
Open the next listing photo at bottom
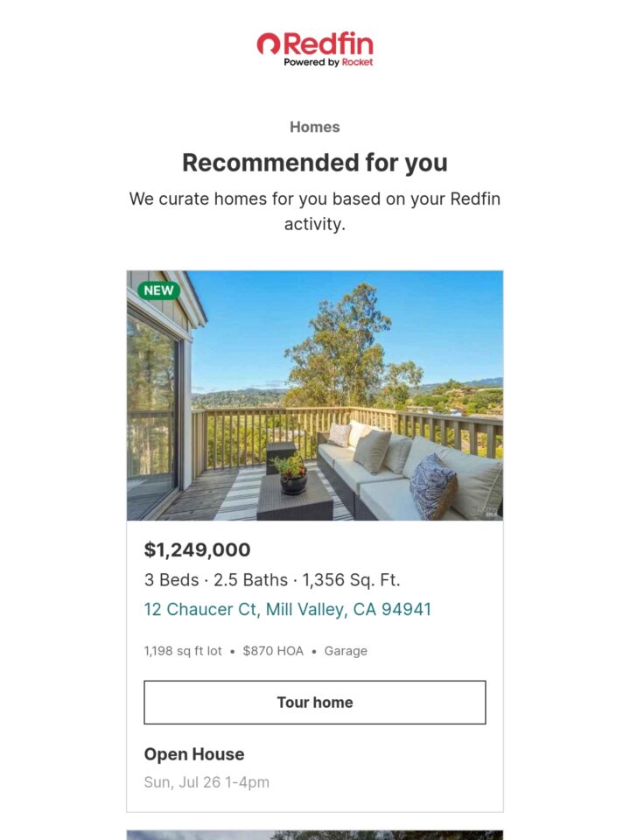click(x=315, y=835)
